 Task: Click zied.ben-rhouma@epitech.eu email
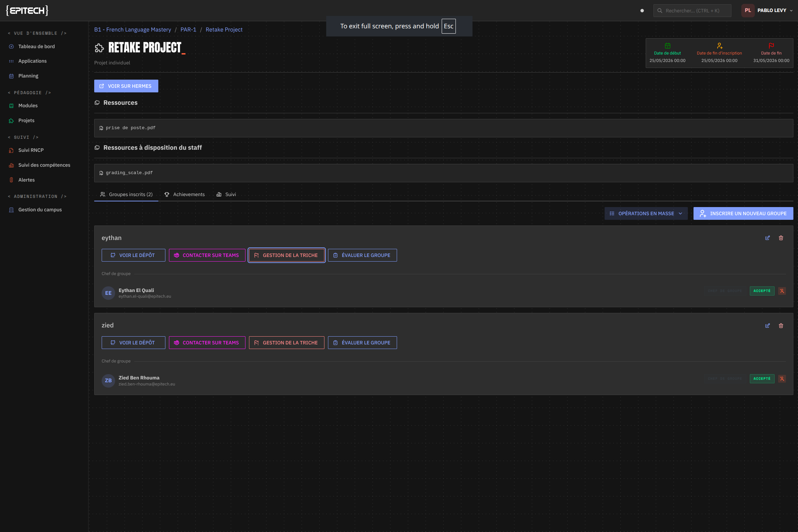point(147,384)
